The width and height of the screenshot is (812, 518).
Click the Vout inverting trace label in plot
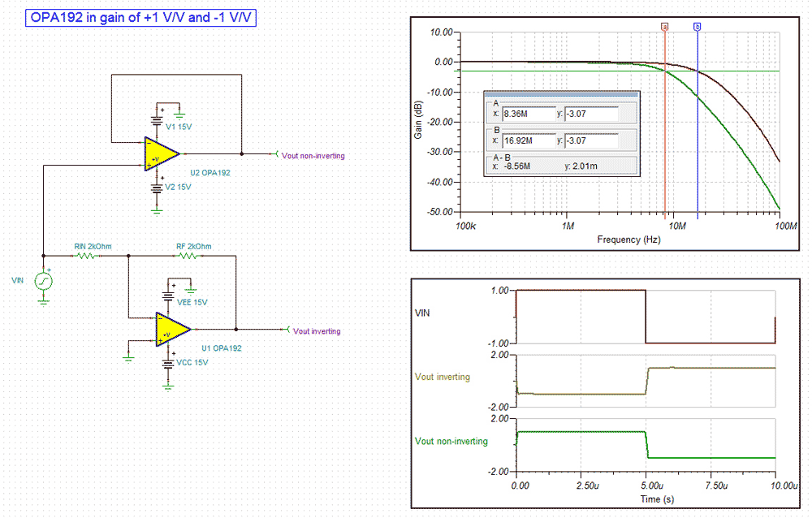click(443, 377)
